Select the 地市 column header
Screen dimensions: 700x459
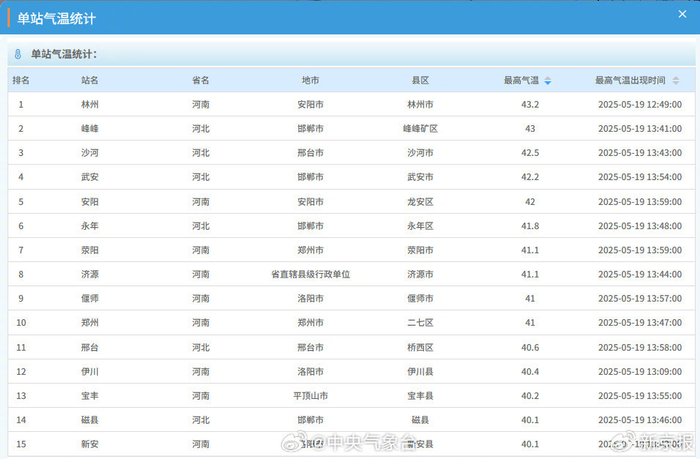click(x=311, y=80)
